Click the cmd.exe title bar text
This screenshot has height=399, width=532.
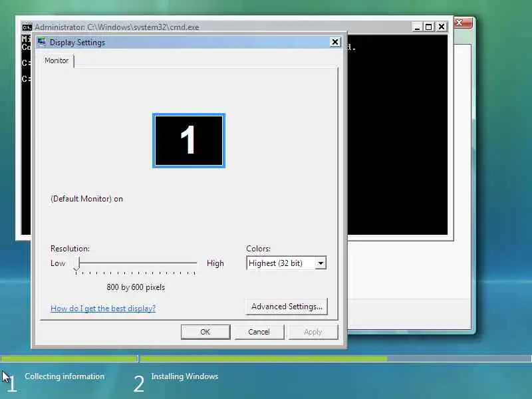[x=117, y=27]
